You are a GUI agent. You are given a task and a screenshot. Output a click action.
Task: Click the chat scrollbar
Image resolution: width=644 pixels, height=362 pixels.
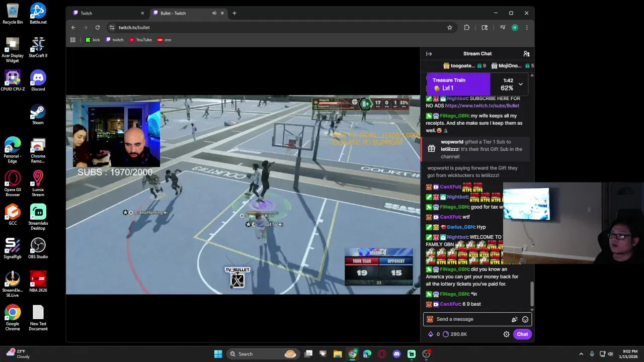532,293
